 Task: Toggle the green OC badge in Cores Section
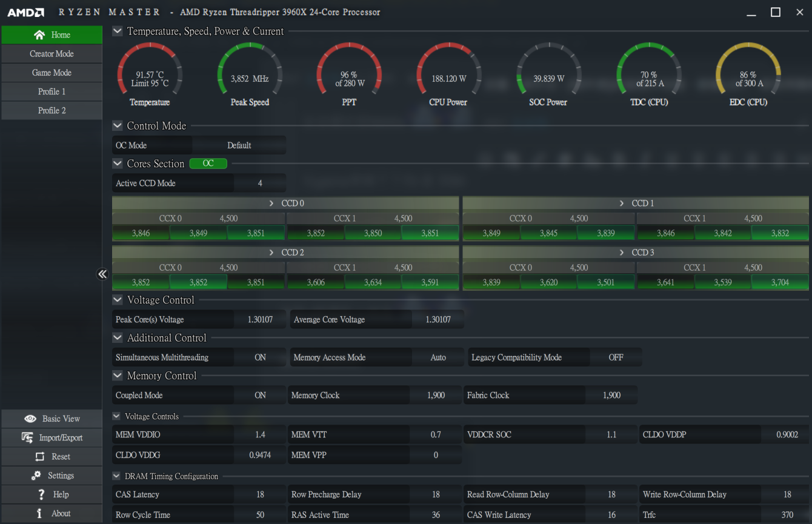coord(208,164)
